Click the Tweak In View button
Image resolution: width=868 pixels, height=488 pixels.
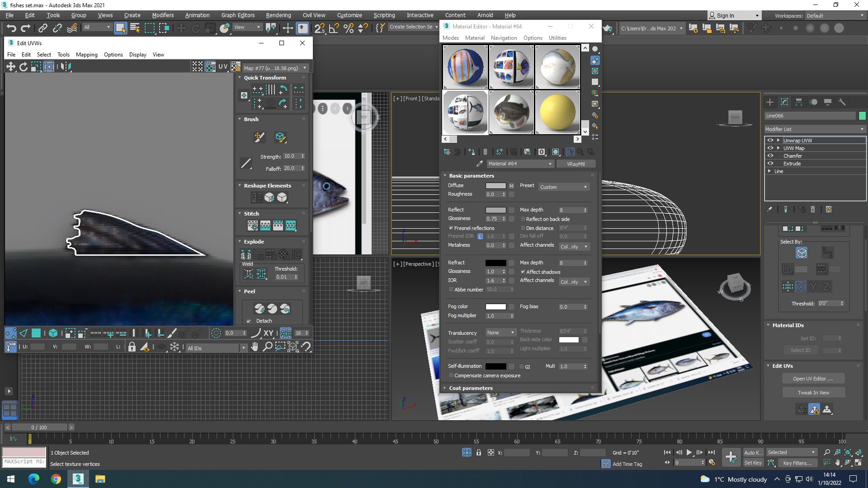pyautogui.click(x=813, y=393)
